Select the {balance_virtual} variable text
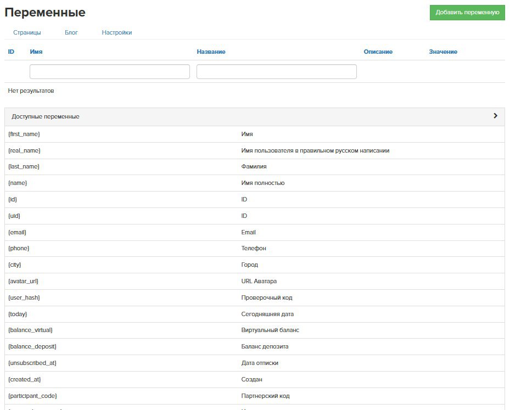Screen dimensions: 532x410 [x=30, y=330]
